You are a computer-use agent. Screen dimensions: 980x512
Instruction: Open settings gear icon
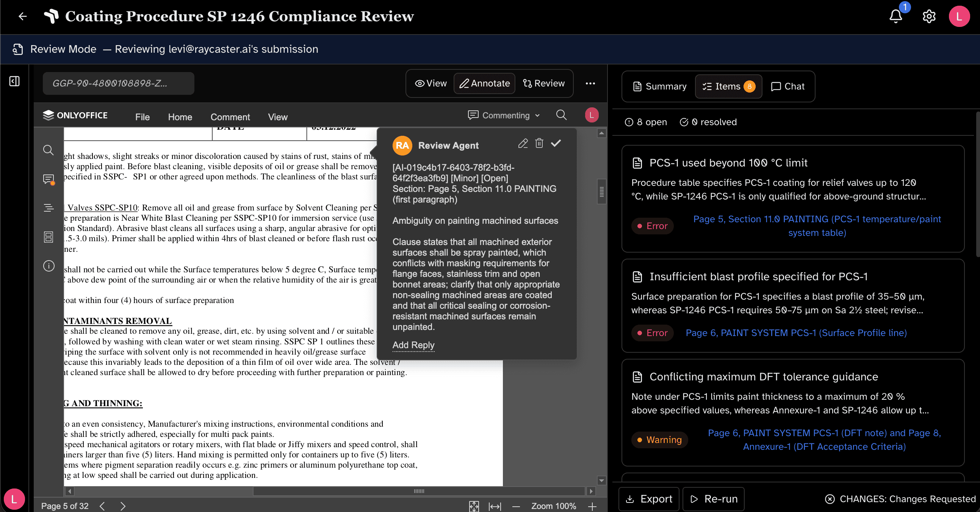click(x=928, y=16)
